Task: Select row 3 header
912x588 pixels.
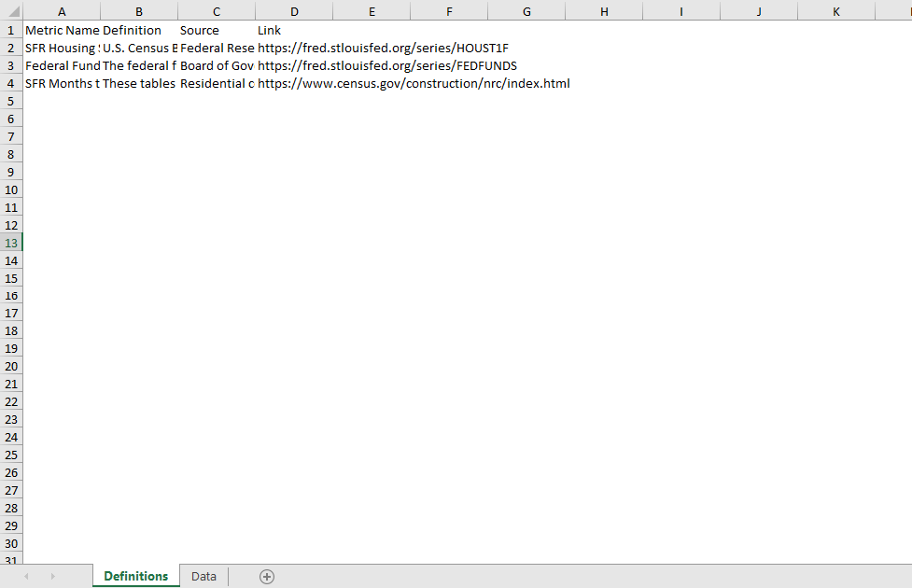Action: pos(11,65)
